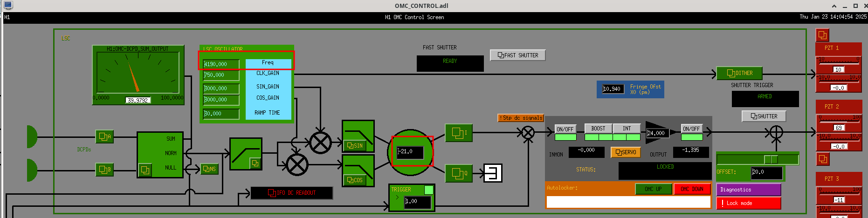Open the SIN low-pass filter display

[355, 146]
